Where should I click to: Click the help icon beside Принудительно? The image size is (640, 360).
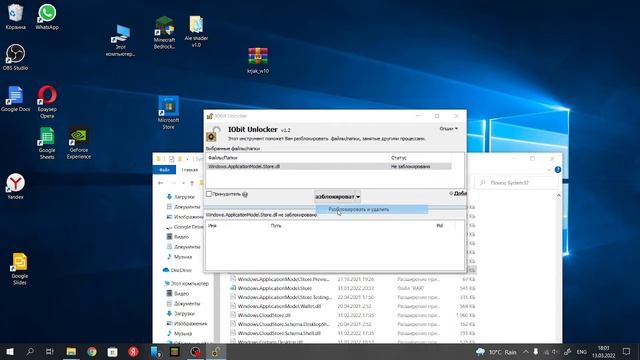coord(245,194)
